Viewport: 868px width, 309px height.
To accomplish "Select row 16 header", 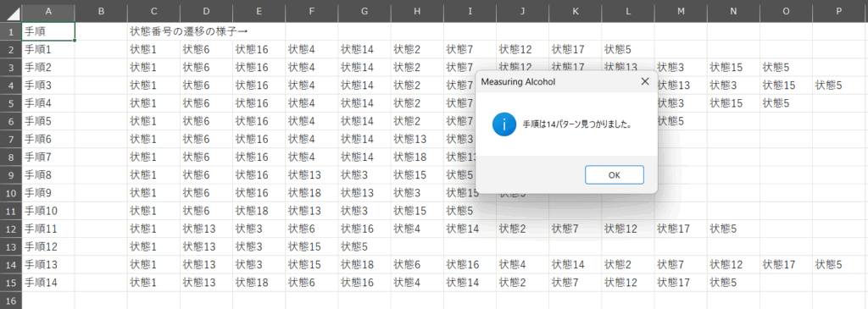I will [x=10, y=301].
